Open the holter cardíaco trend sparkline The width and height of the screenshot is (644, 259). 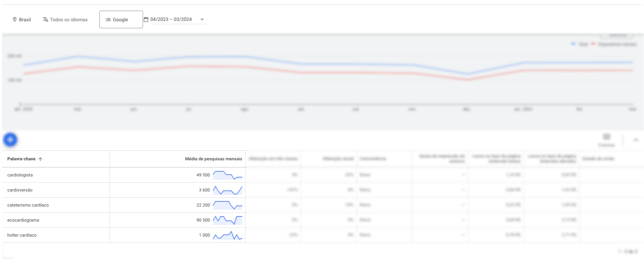(x=228, y=235)
